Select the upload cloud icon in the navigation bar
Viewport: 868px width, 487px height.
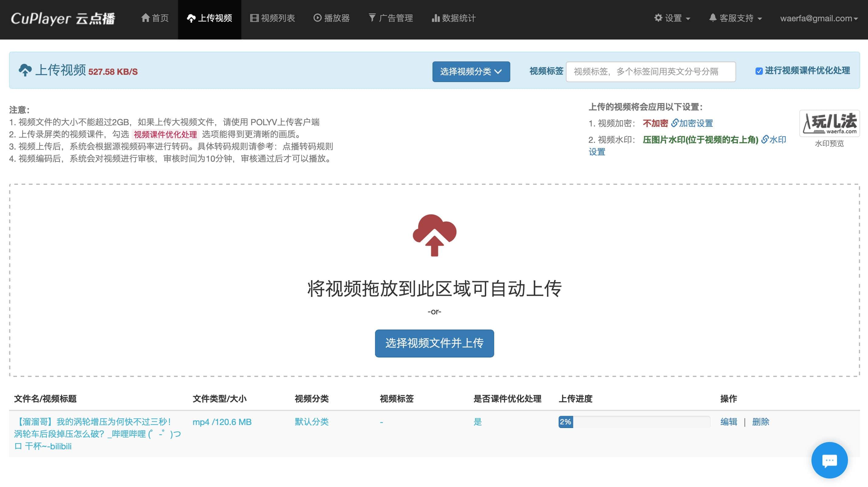(x=192, y=18)
